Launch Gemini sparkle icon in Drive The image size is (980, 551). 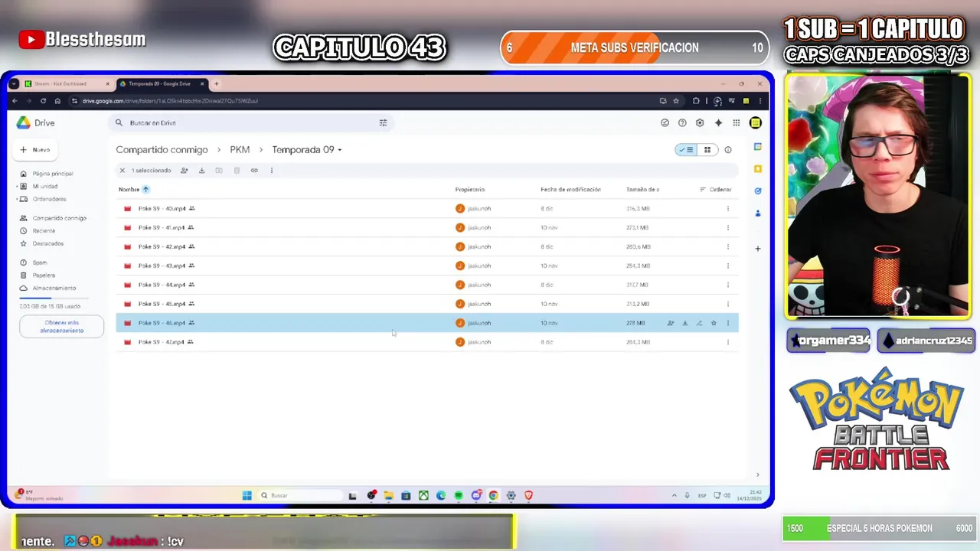(x=718, y=122)
